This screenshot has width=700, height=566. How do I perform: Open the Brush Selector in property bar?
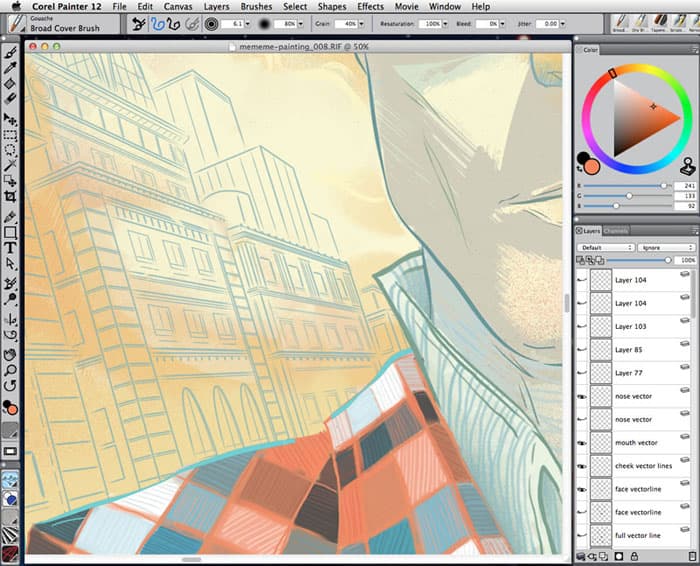coord(17,24)
